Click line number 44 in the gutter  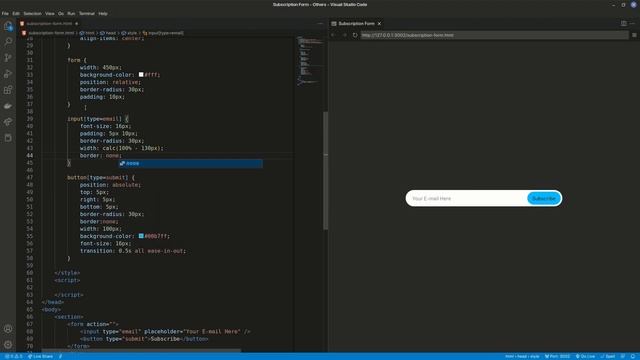tap(30, 156)
